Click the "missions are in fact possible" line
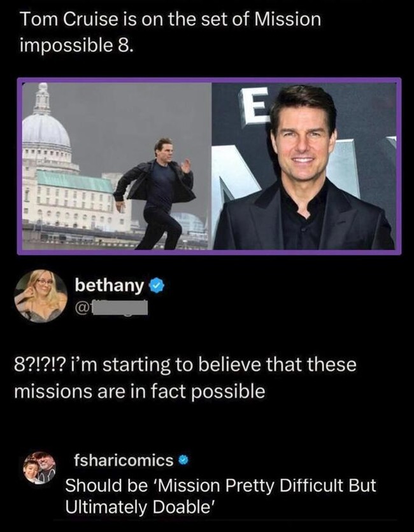414x532 pixels. 139,391
